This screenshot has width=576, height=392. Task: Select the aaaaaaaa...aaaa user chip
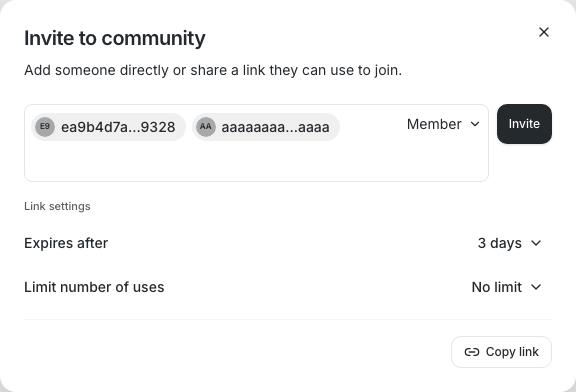(x=266, y=127)
